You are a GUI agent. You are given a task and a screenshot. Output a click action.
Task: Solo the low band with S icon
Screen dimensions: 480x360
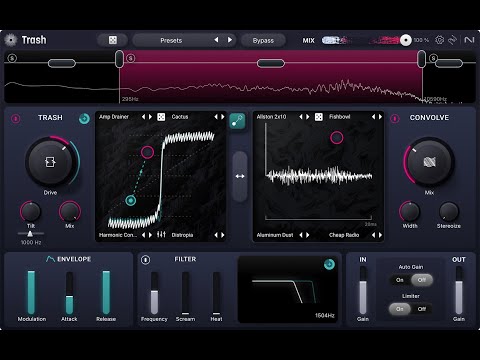click(12, 58)
